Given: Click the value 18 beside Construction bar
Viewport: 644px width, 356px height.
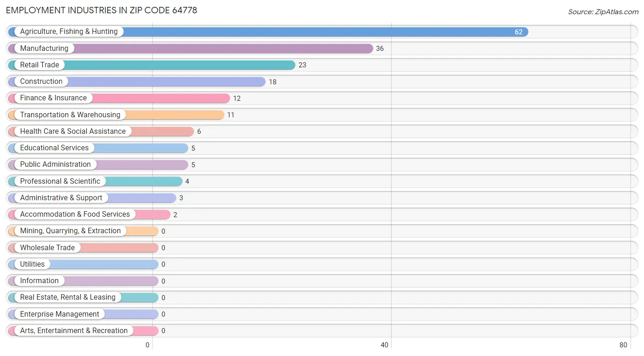Looking at the screenshot, I should pos(273,82).
